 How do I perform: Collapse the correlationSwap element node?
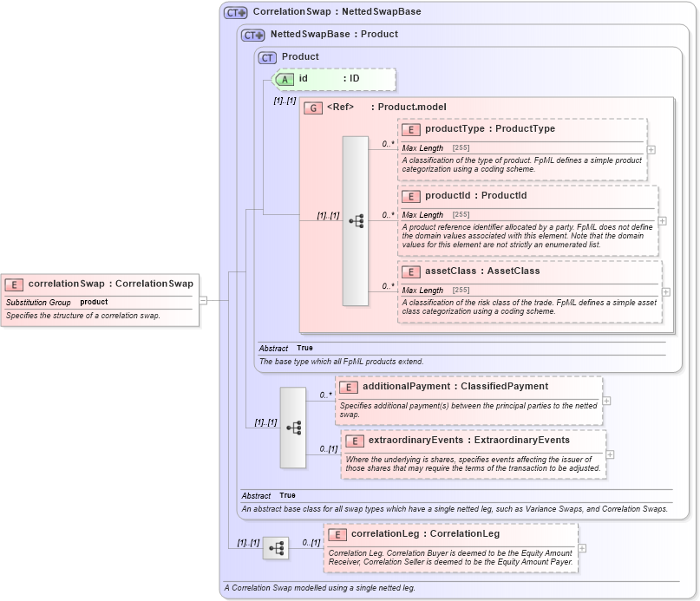pos(203,300)
